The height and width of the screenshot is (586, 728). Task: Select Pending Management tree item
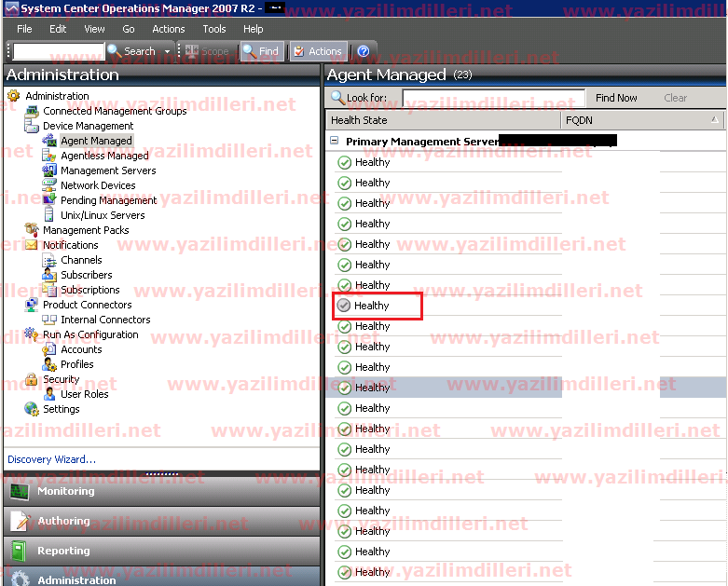click(x=109, y=200)
